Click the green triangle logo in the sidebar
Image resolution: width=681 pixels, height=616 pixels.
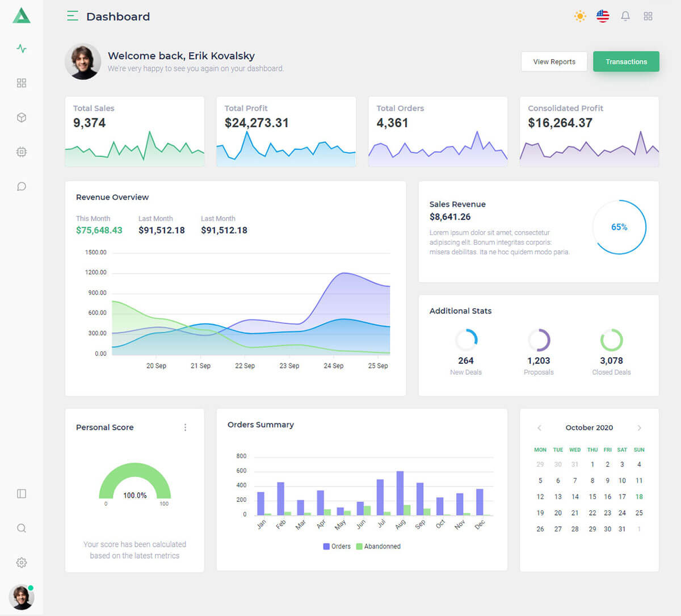click(x=22, y=16)
